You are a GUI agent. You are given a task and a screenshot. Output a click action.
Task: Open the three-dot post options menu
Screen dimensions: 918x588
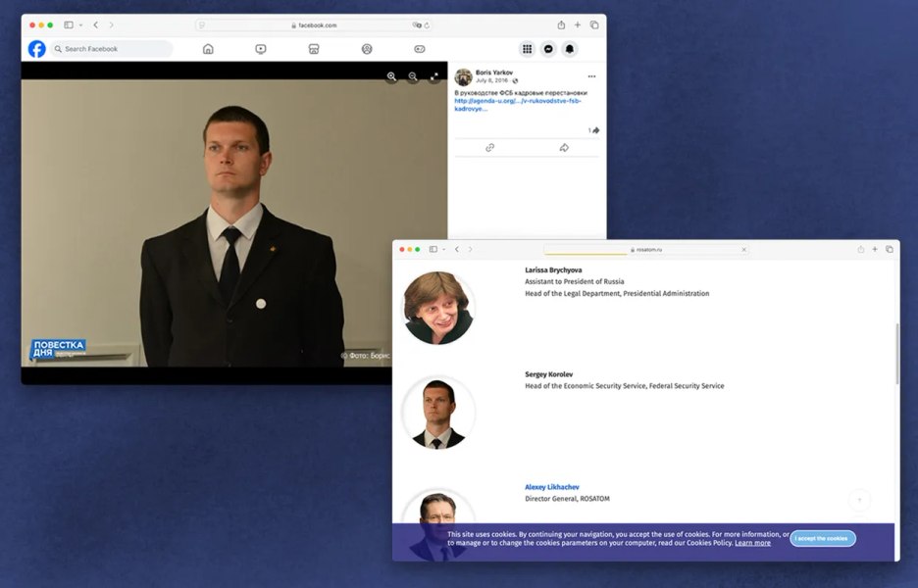coord(592,76)
